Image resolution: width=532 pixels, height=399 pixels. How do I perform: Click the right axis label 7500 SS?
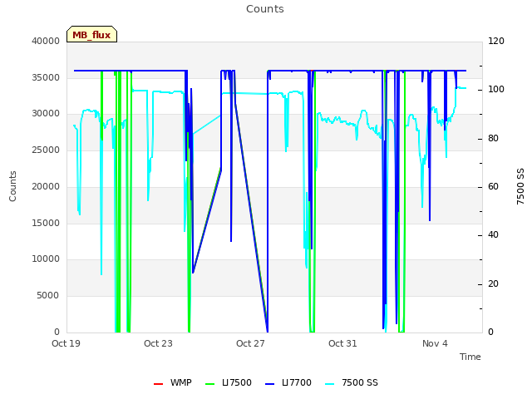[520, 186]
